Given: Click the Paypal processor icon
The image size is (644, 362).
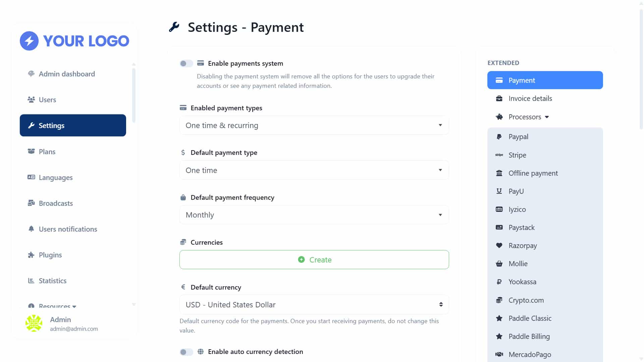Looking at the screenshot, I should point(499,137).
